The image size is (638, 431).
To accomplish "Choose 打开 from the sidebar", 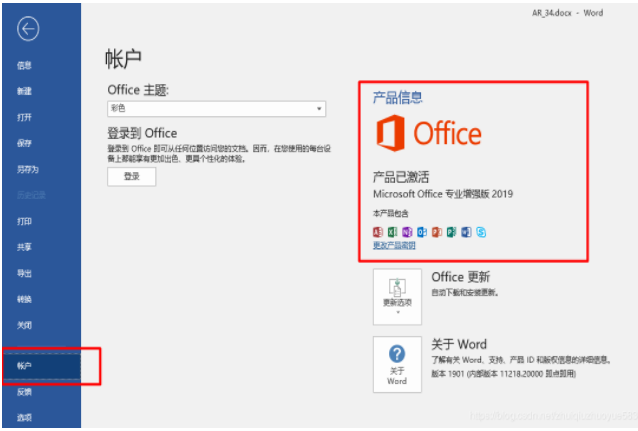I will point(24,117).
